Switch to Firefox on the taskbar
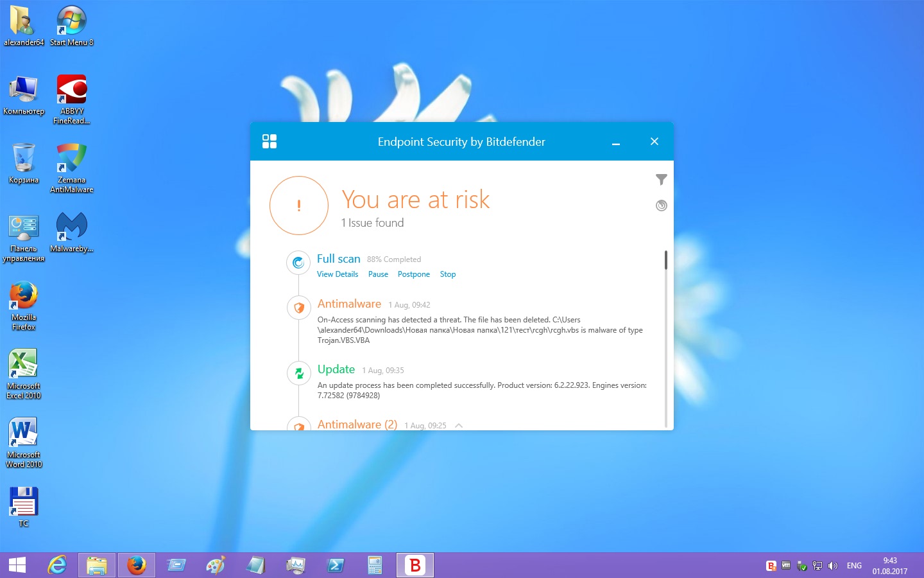924x578 pixels. [x=137, y=565]
